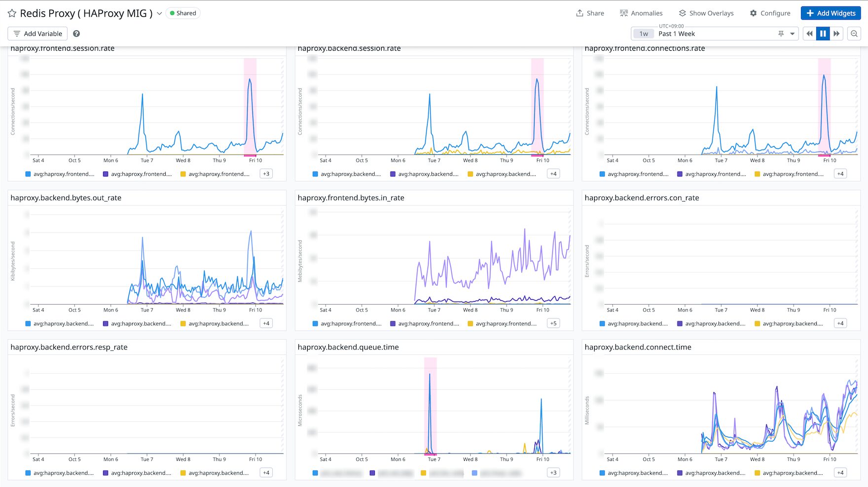This screenshot has height=487, width=868.
Task: Pause live dashboard updates
Action: [823, 34]
